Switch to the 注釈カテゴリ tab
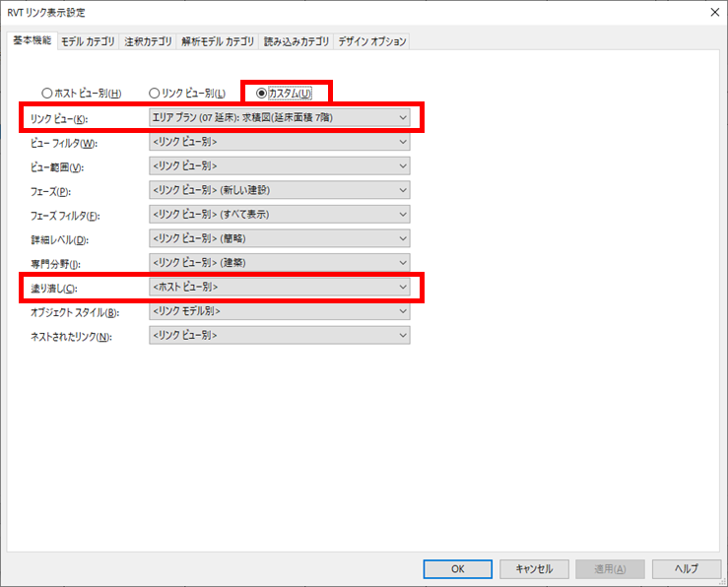The width and height of the screenshot is (728, 587). 148,41
